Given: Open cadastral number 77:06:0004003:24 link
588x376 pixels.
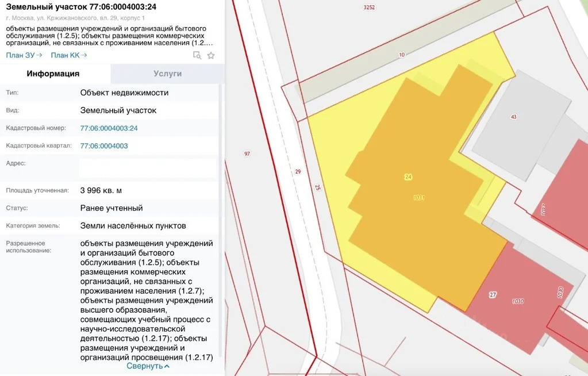Looking at the screenshot, I should coord(109,128).
